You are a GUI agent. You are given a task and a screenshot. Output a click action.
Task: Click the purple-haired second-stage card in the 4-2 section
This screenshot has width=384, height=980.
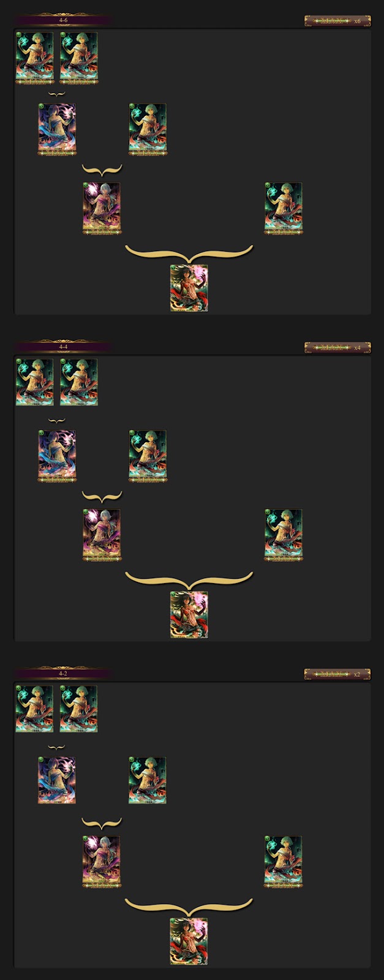57,780
